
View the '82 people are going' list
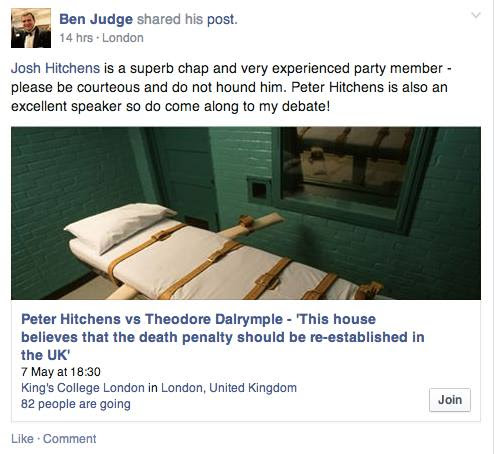tap(76, 404)
